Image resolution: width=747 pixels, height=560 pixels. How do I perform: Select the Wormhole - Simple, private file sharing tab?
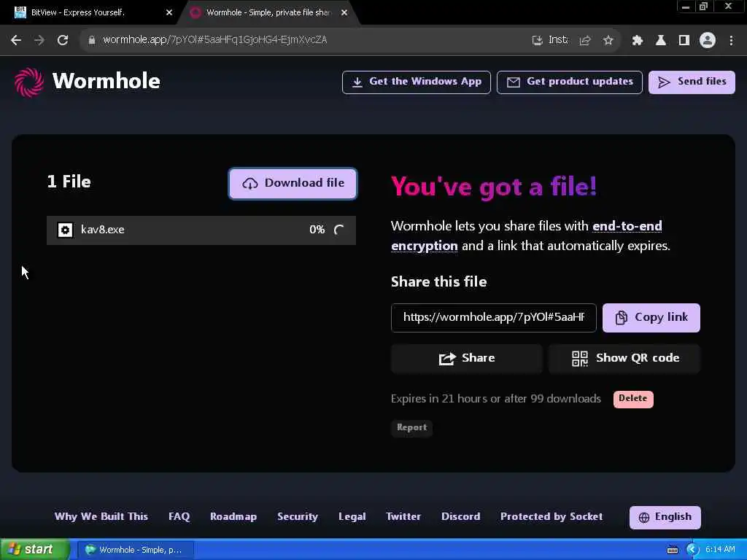268,12
